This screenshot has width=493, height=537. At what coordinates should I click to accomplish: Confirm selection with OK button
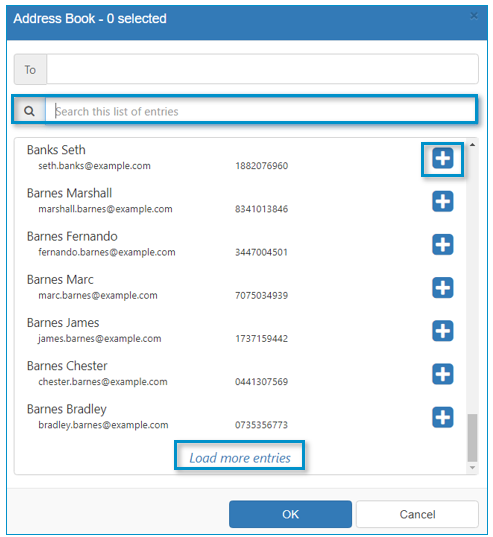[290, 514]
